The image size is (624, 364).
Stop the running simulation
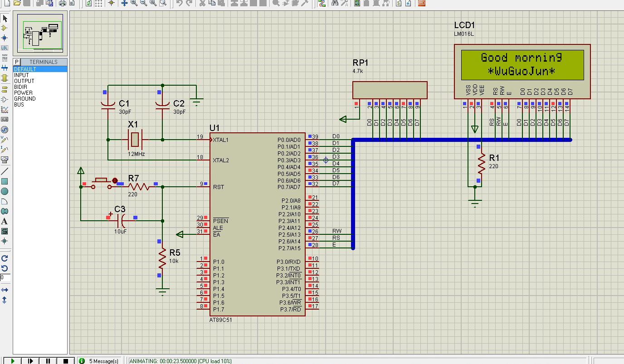point(66,361)
